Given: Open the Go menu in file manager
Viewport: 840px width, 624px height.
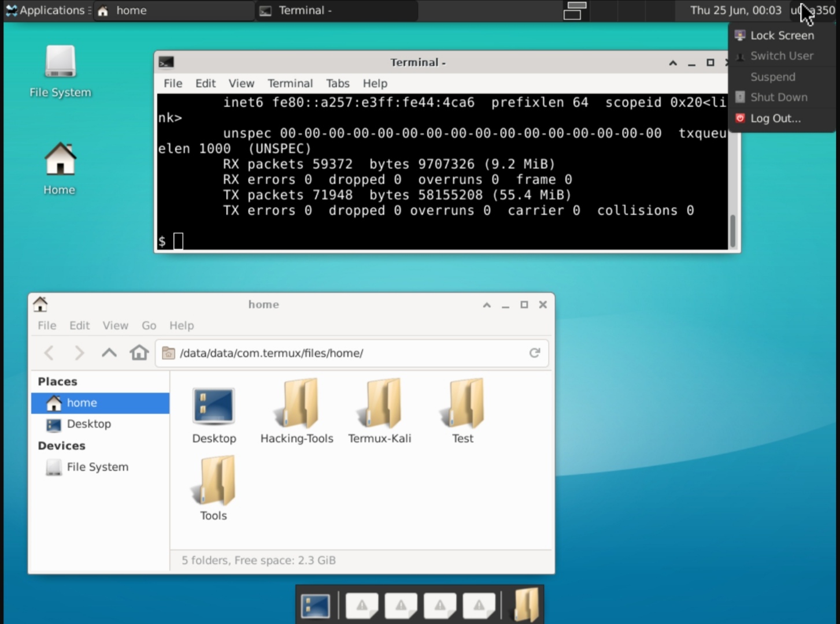Looking at the screenshot, I should coord(149,325).
